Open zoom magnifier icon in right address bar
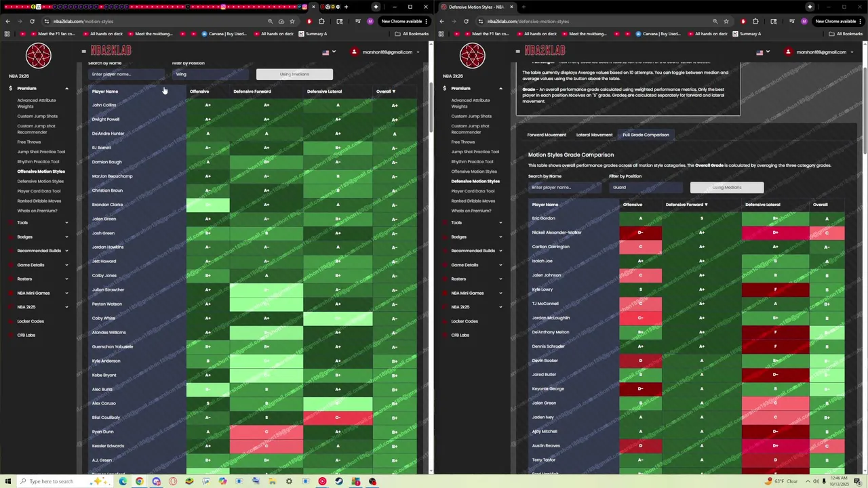Image resolution: width=868 pixels, height=488 pixels. pos(715,21)
